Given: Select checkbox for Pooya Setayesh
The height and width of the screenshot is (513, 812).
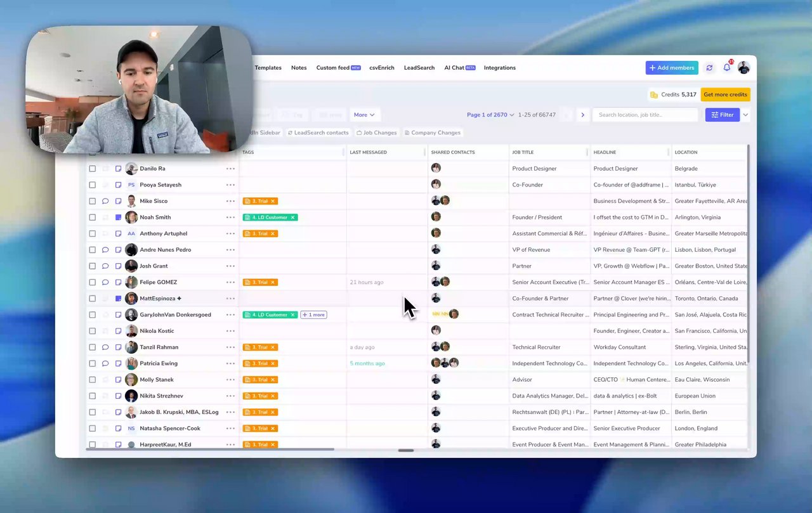Looking at the screenshot, I should 93,185.
